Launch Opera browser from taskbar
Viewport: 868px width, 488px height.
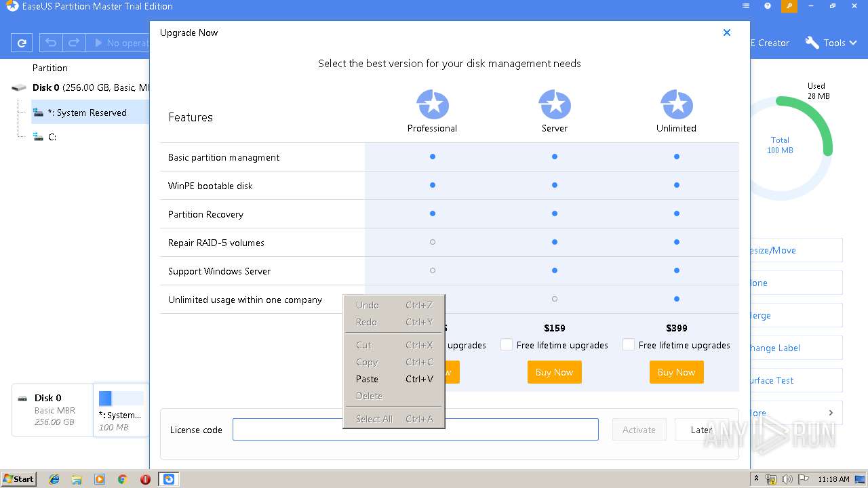pyautogui.click(x=145, y=479)
